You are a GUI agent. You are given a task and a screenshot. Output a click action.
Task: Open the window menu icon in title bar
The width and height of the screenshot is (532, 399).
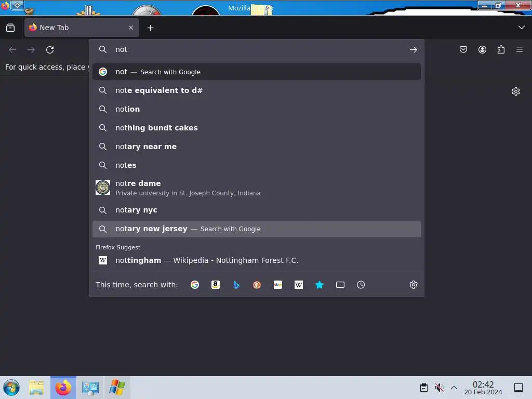5,5
